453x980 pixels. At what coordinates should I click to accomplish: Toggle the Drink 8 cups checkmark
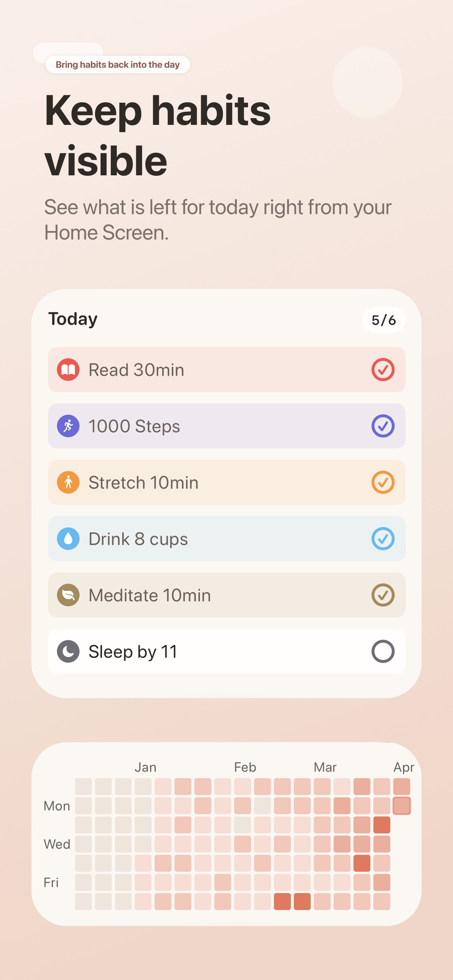(383, 538)
